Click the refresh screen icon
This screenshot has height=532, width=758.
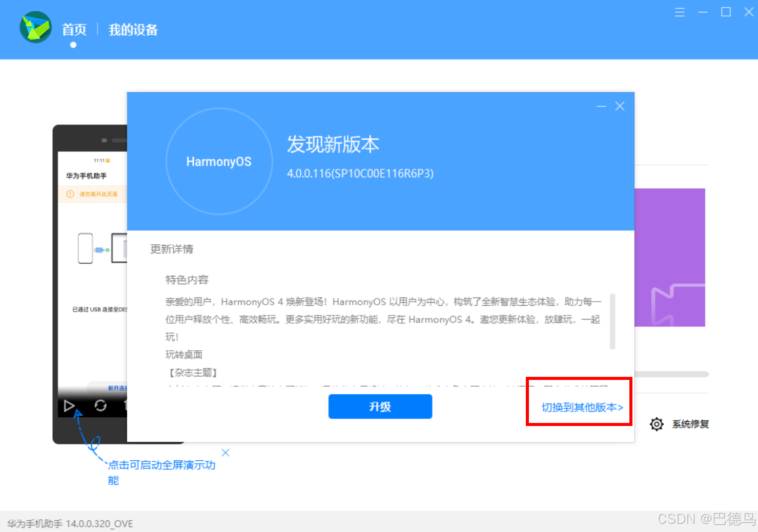tap(100, 406)
